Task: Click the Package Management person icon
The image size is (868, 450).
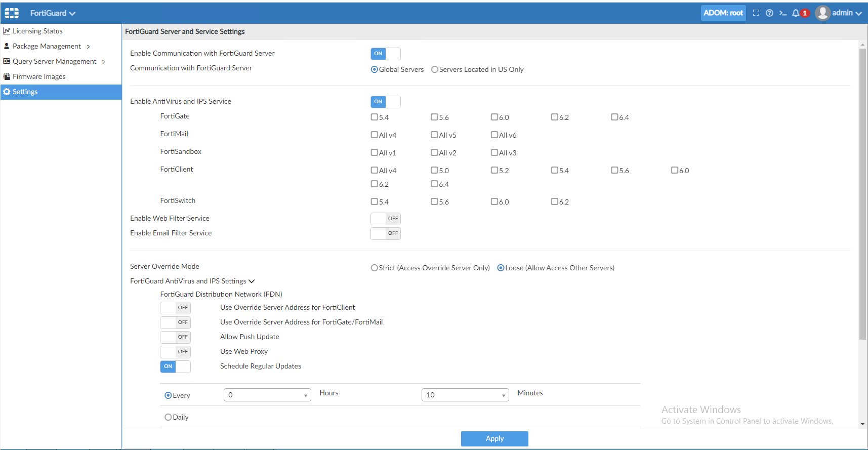Action: [x=7, y=46]
